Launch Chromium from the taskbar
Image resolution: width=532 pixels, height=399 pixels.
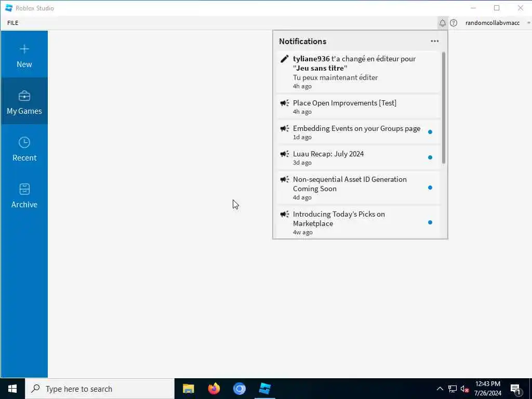(239, 389)
